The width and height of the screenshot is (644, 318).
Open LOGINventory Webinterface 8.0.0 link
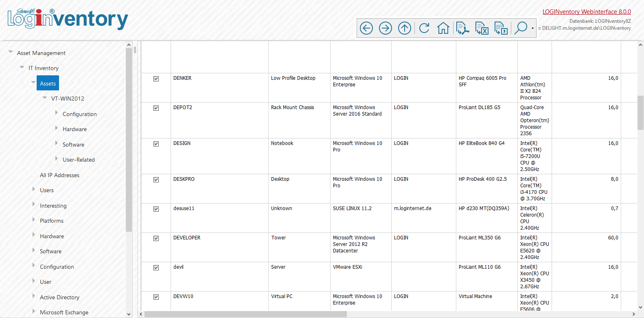coord(587,12)
